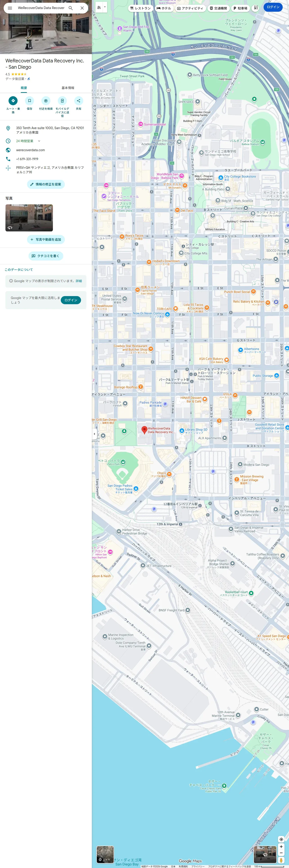Open the hamburger main menu

pos(10,8)
